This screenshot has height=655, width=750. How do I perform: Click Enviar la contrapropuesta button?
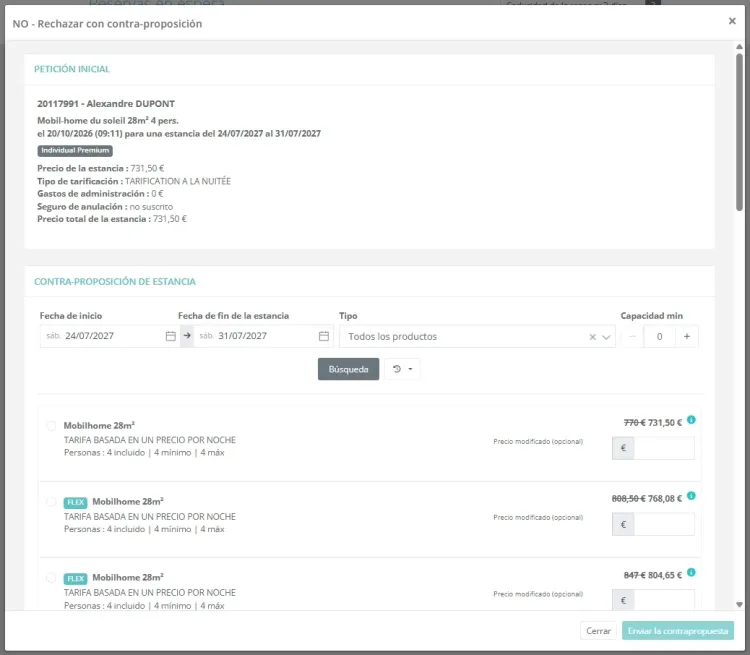click(678, 631)
